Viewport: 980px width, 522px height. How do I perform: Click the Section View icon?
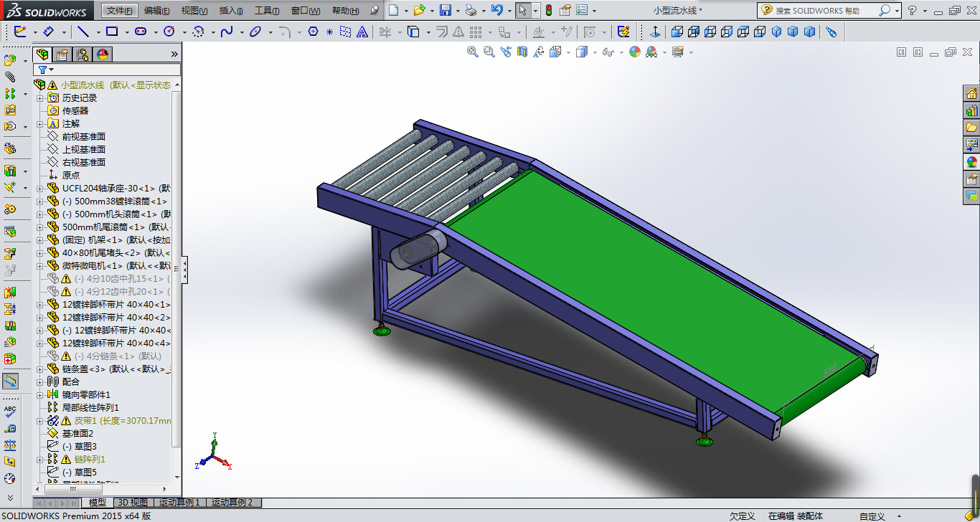(522, 52)
